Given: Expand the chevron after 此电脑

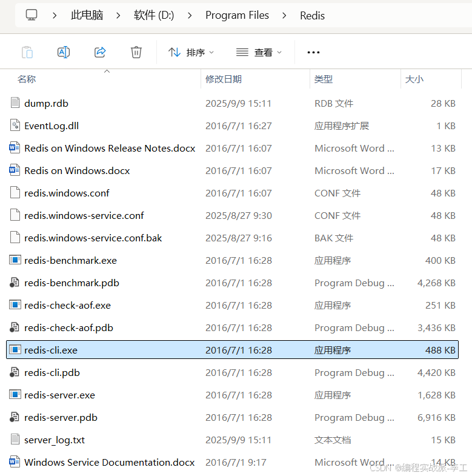Looking at the screenshot, I should click(118, 15).
